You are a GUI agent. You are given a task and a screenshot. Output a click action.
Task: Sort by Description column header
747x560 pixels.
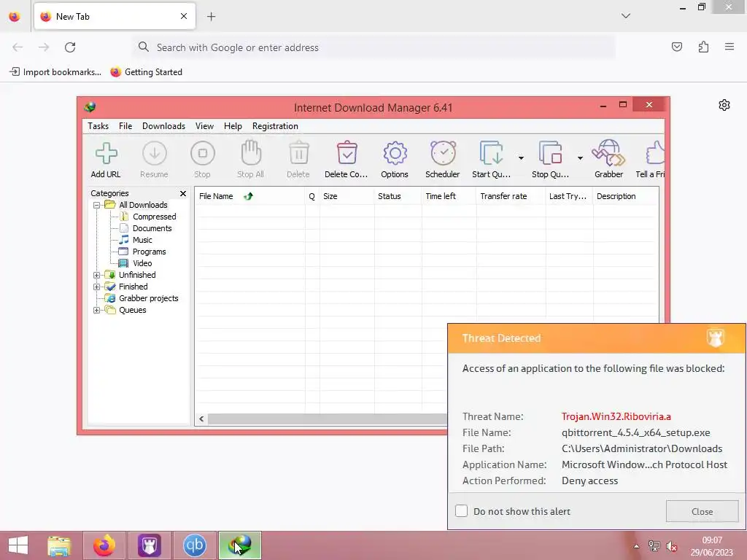click(x=625, y=196)
